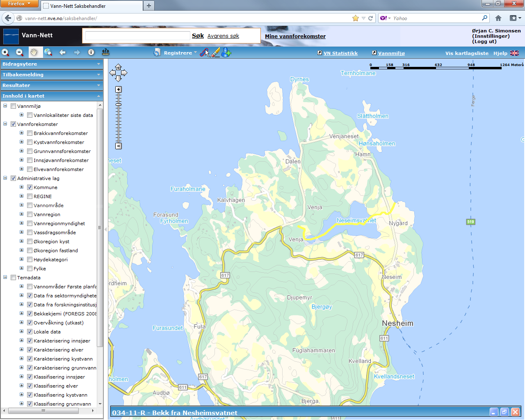Screen dimensions: 525x420
Task: Focus the Vann-Nett search input field
Action: (138, 36)
